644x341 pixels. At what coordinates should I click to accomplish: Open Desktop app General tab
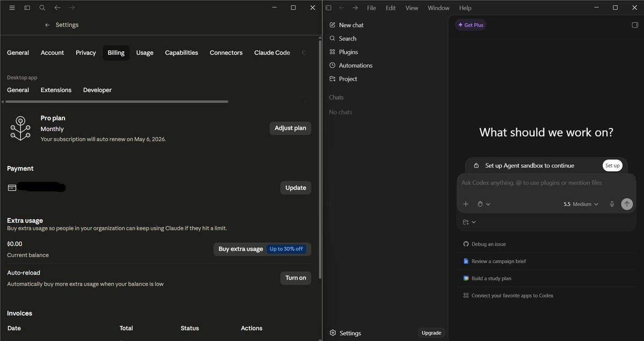point(18,90)
